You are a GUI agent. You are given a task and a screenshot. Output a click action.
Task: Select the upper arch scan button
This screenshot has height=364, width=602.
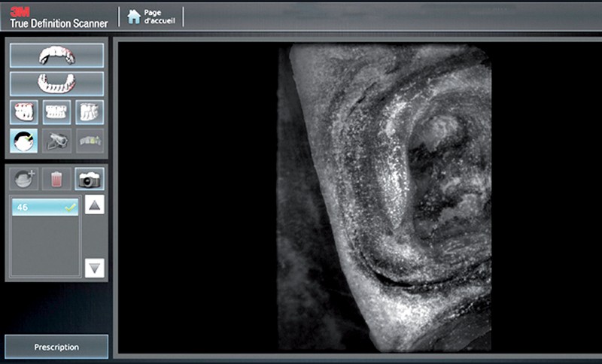(x=56, y=55)
